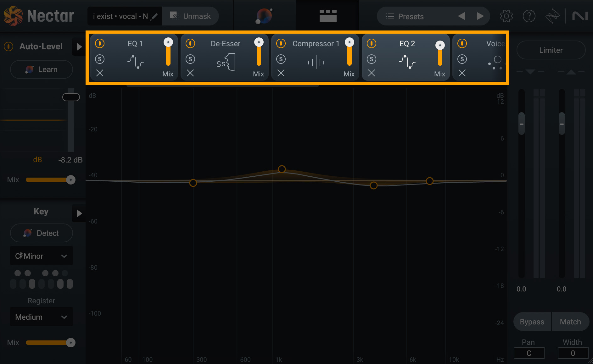Adjust the input gain fader
593x364 pixels.
coord(522,124)
